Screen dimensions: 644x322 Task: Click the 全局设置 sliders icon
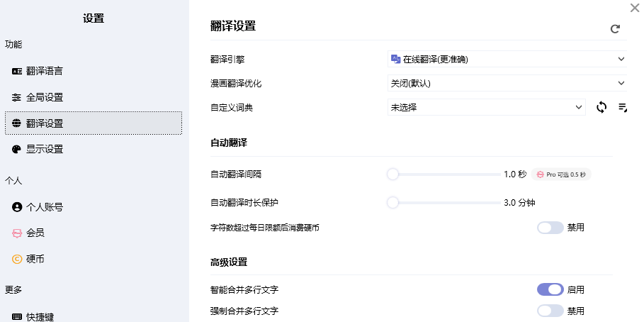(17, 97)
